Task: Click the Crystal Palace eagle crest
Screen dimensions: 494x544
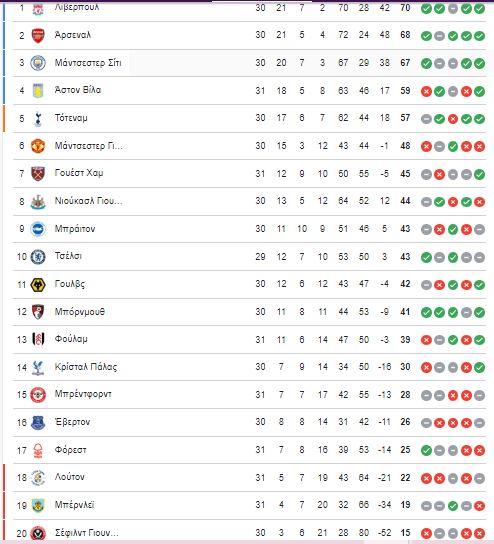Action: [38, 368]
